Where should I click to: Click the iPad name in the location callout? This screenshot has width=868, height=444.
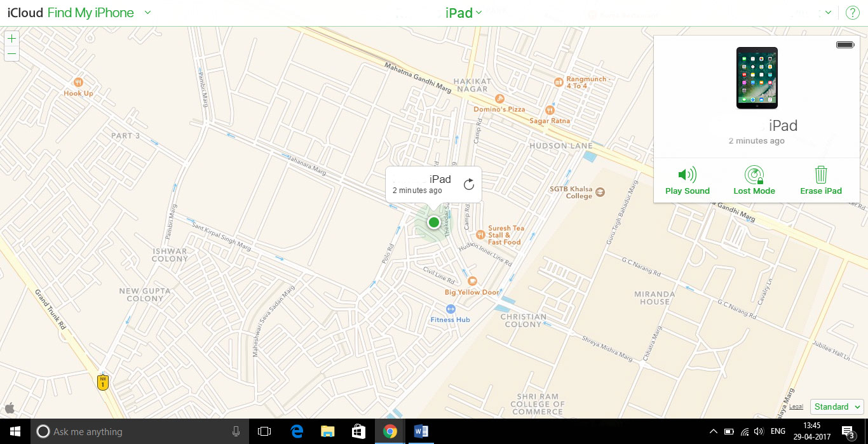pos(440,180)
